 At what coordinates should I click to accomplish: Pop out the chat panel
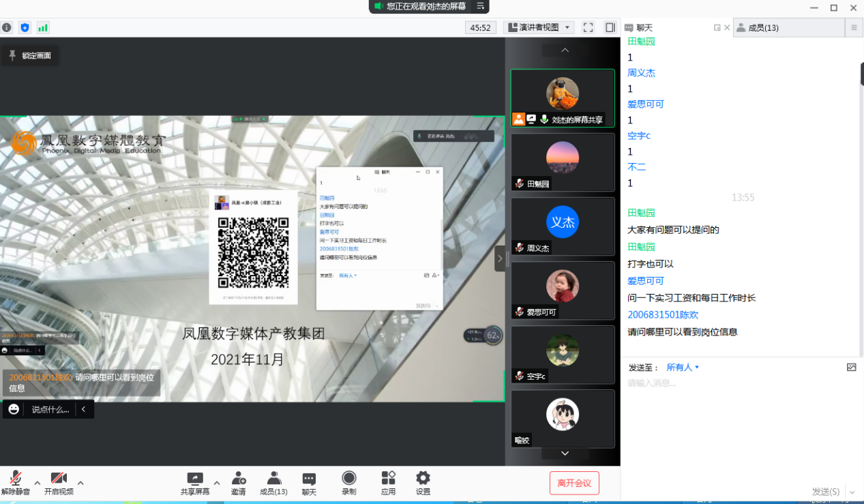(x=717, y=28)
